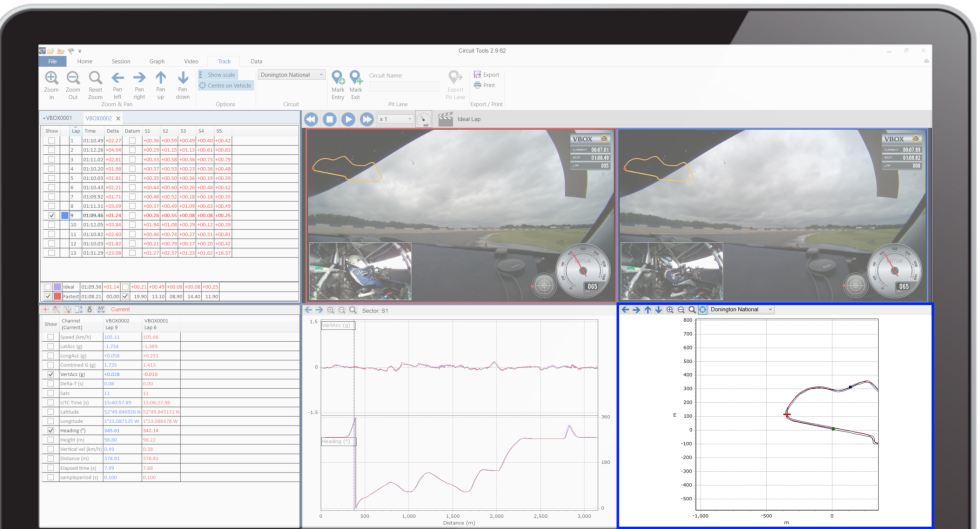Click the graph toolbar left arrow
The image size is (980, 529).
tap(308, 310)
